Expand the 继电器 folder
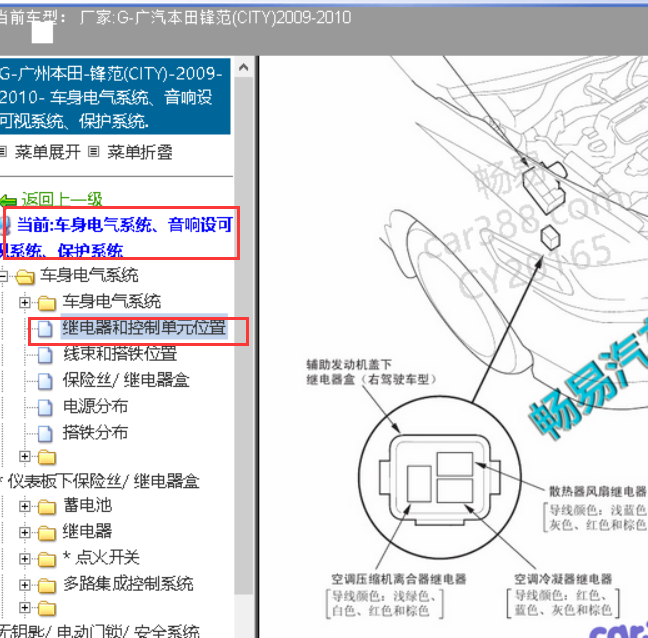Image resolution: width=648 pixels, height=638 pixels. [24, 533]
